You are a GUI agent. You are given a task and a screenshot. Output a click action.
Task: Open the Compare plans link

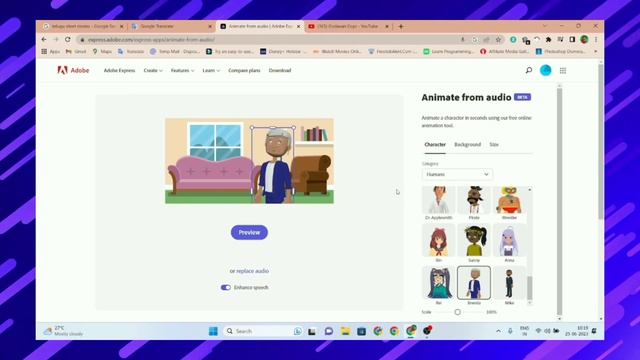[x=244, y=70]
